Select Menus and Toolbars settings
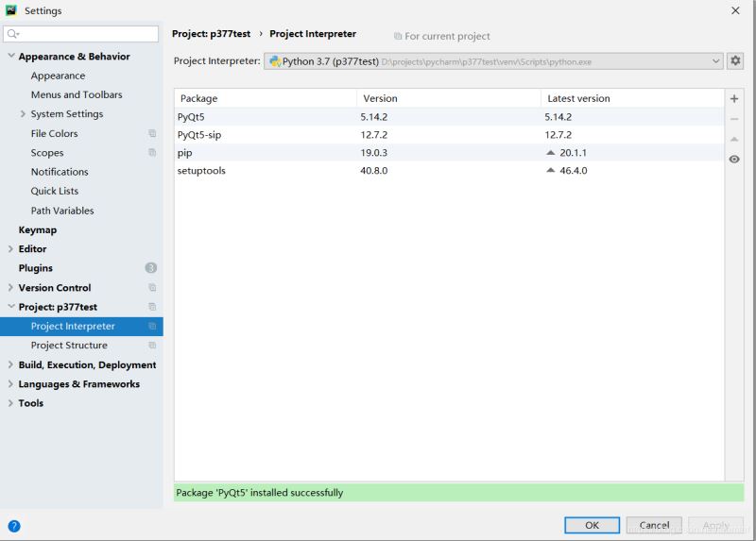This screenshot has height=541, width=756. tap(77, 94)
